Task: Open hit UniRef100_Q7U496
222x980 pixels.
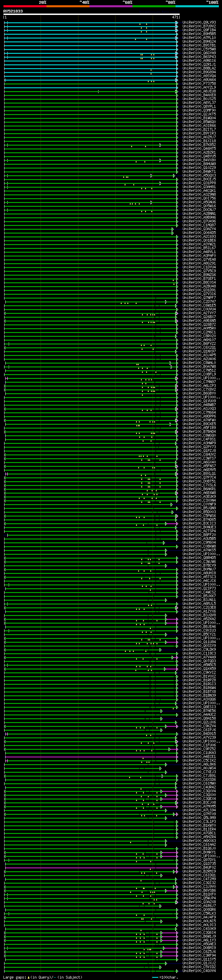Action: (199, 221)
